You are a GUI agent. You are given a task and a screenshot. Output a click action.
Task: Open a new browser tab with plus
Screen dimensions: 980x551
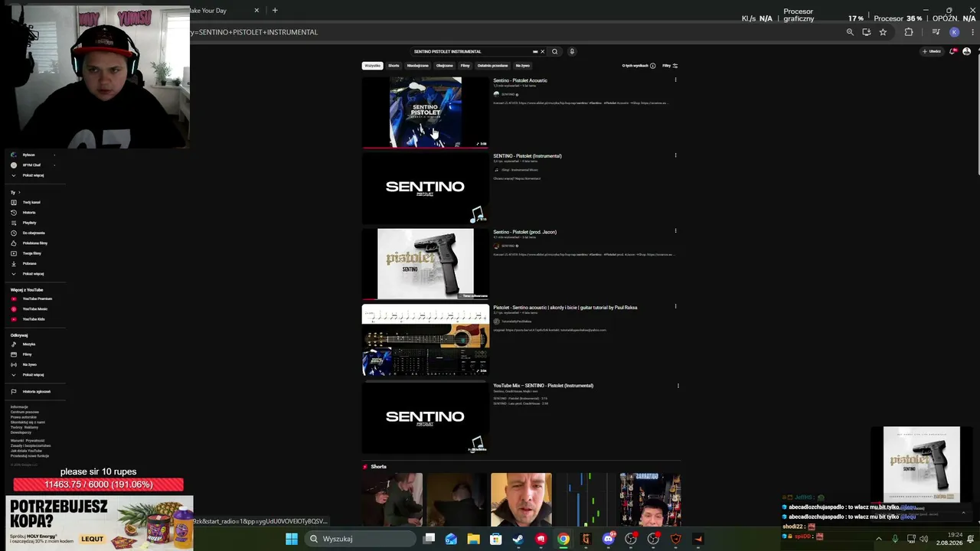tap(275, 10)
